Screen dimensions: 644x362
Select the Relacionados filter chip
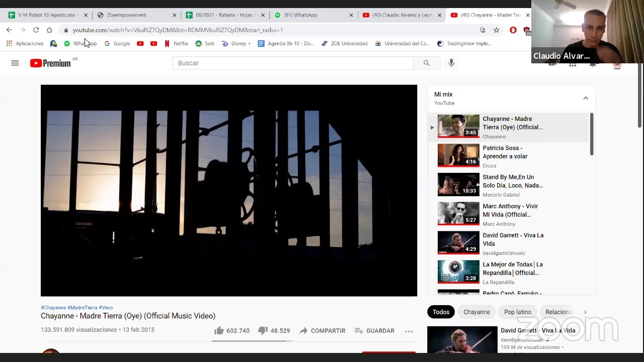[x=557, y=312]
